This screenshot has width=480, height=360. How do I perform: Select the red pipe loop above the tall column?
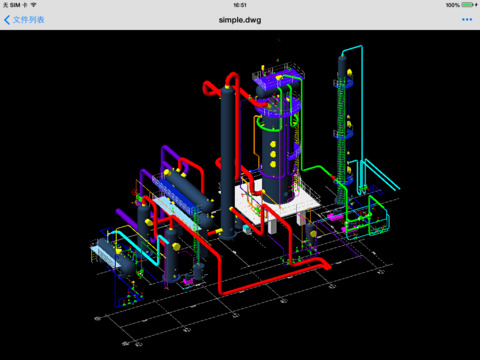(x=217, y=87)
